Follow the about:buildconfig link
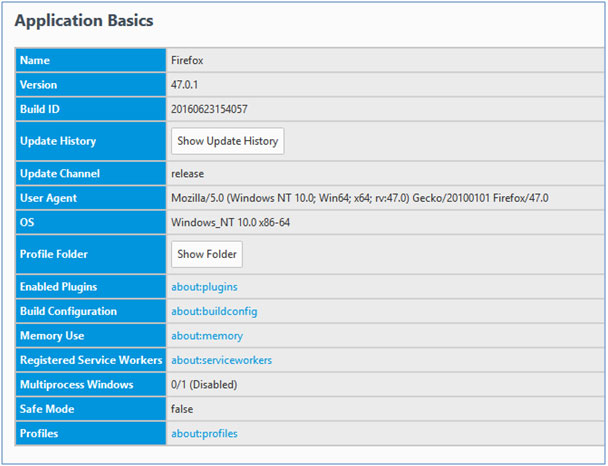This screenshot has height=466, width=608. (x=213, y=311)
